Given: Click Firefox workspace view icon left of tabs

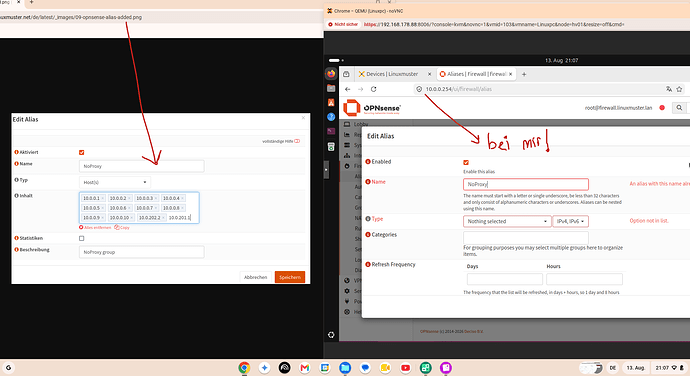Looking at the screenshot, I should pyautogui.click(x=346, y=74).
